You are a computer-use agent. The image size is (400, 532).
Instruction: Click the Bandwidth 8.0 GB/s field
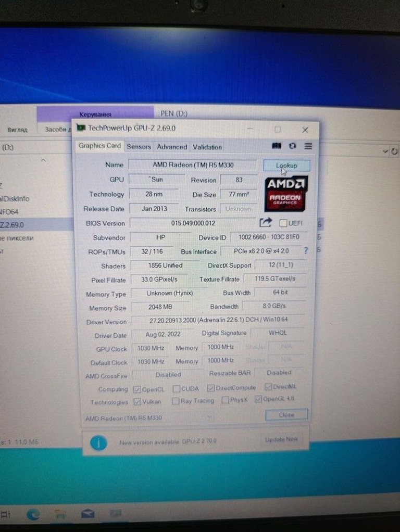(274, 306)
